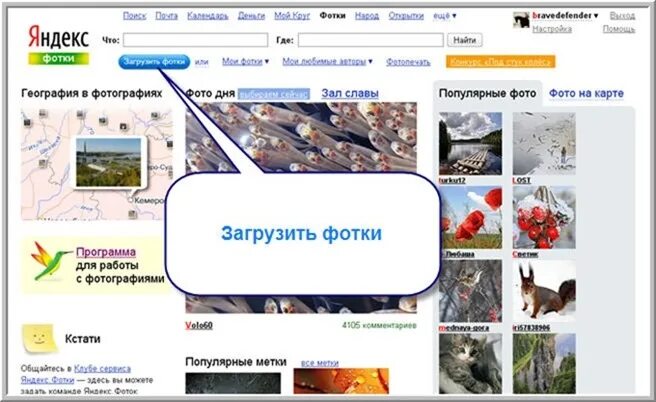Viewport: 656px width, 402px height.
Task: Select Фотки in the top navigation
Action: (333, 15)
